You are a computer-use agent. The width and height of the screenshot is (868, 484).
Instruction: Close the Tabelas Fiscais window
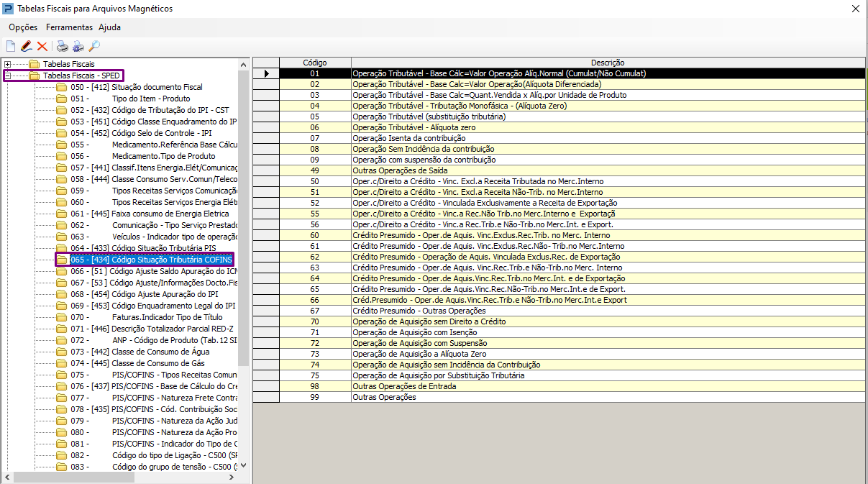855,9
